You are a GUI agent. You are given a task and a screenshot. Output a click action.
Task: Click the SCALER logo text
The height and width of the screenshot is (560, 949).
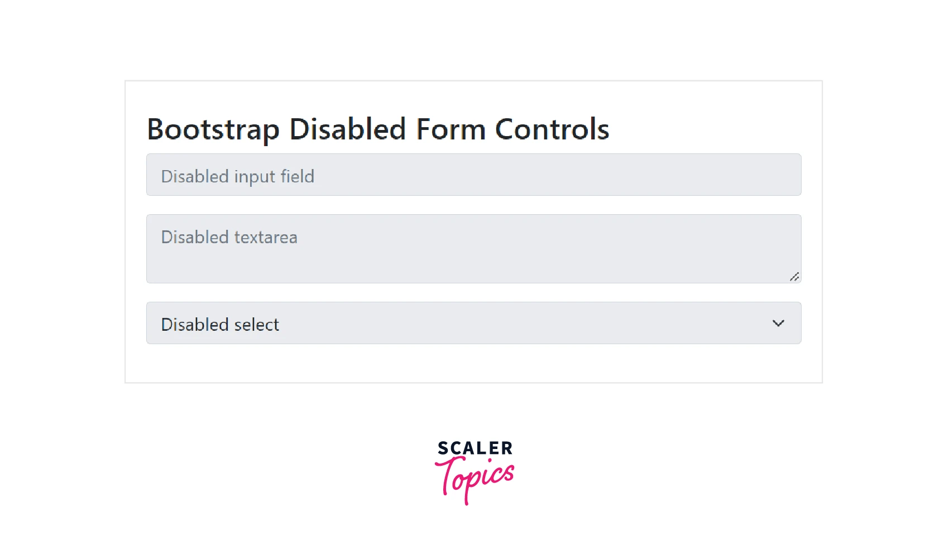tap(474, 448)
